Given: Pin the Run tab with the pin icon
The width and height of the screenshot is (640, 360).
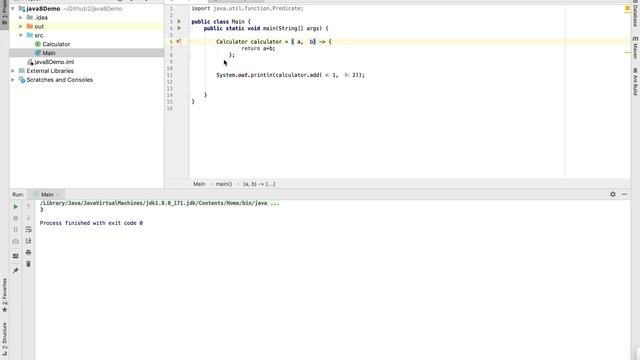Looking at the screenshot, I should click(x=16, y=270).
